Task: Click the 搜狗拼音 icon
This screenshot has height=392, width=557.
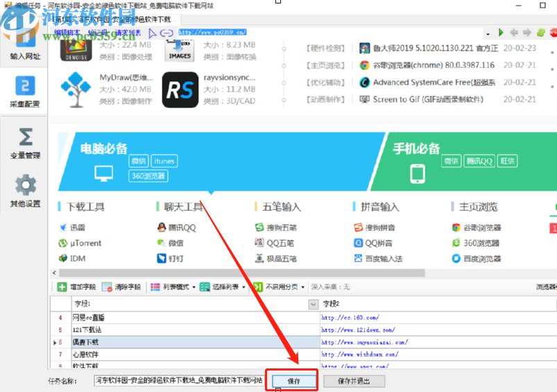Action: pyautogui.click(x=358, y=228)
